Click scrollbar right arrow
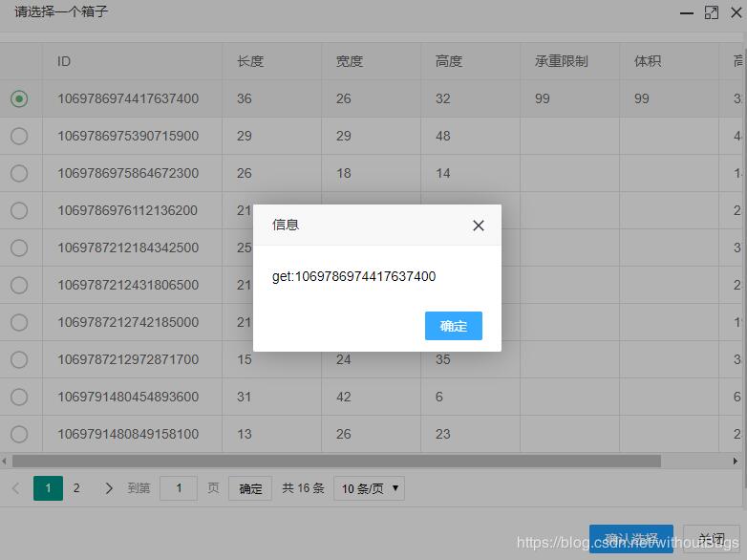This screenshot has width=747, height=560. point(736,461)
